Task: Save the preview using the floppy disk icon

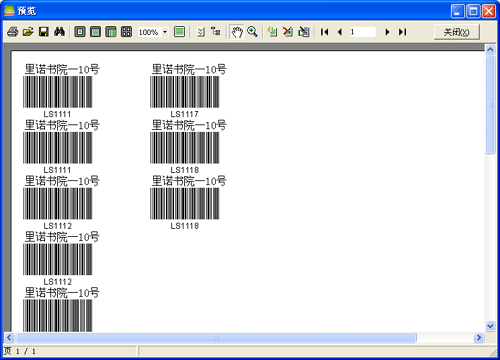Action: tap(44, 32)
